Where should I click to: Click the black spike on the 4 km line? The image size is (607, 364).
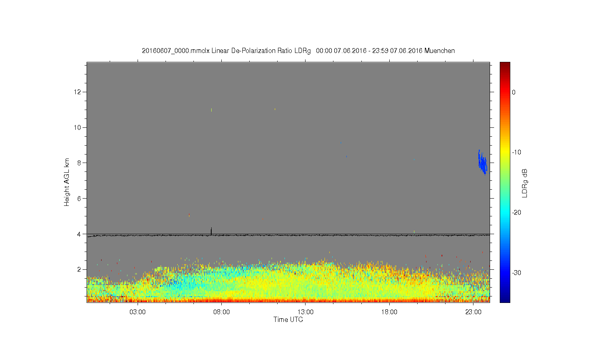(x=211, y=231)
